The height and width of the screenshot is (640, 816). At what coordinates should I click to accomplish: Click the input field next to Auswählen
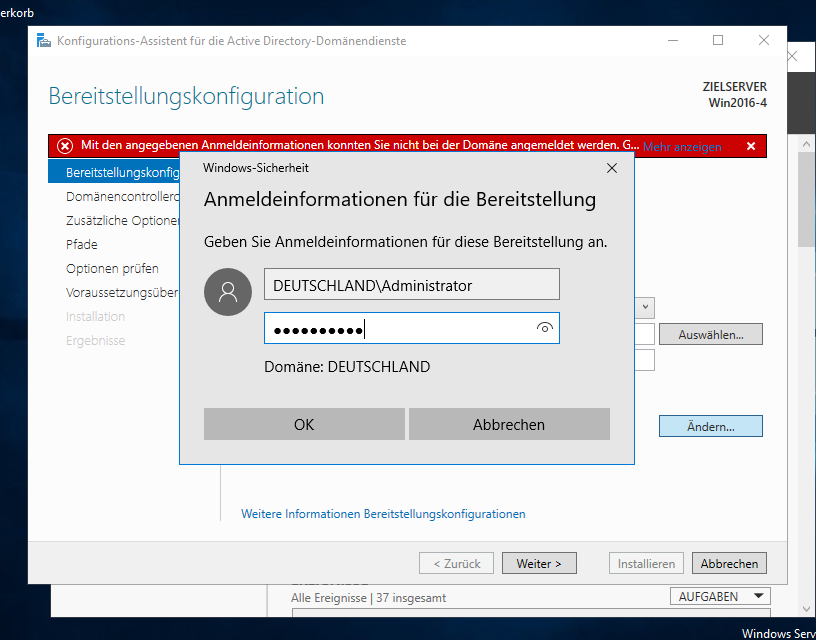tap(644, 334)
